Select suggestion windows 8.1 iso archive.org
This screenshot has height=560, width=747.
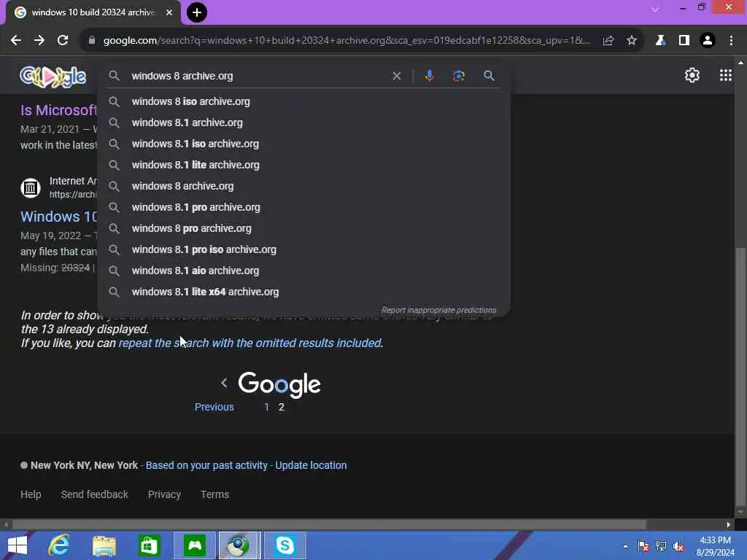click(x=303, y=144)
